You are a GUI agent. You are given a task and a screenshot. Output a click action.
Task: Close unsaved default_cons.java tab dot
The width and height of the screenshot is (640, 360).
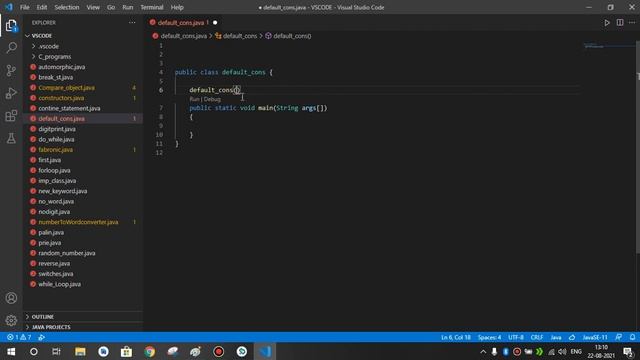(x=215, y=23)
